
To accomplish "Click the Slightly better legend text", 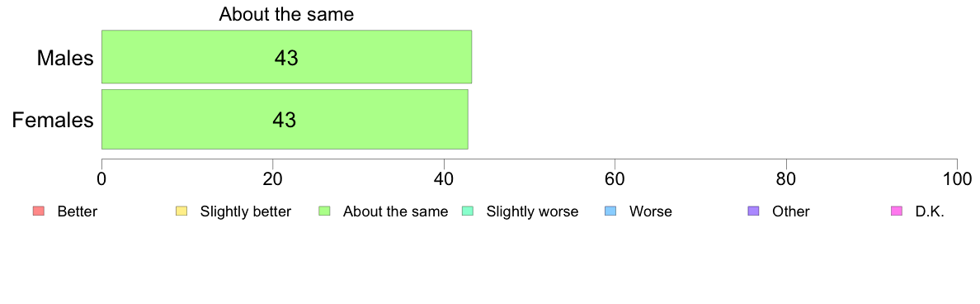I will click(x=246, y=211).
